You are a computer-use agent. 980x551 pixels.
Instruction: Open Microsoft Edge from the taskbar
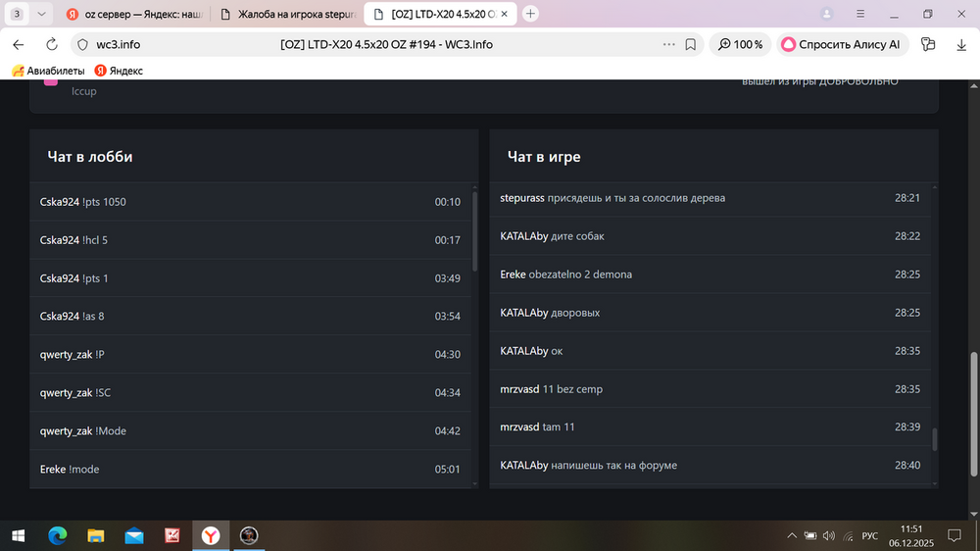[x=57, y=535]
